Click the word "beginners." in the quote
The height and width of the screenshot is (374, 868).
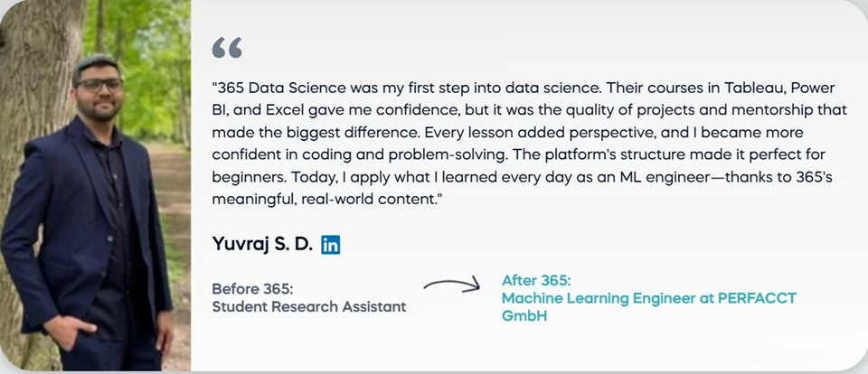tap(248, 177)
